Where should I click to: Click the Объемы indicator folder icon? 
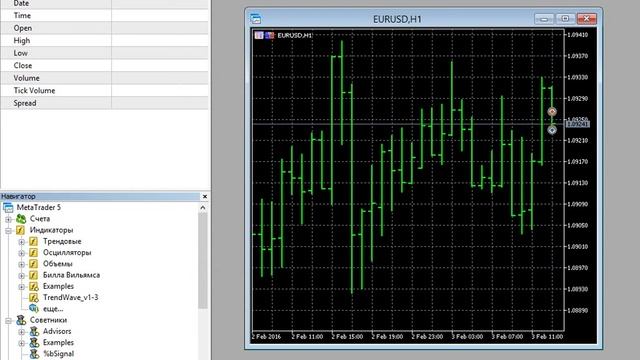(33, 264)
